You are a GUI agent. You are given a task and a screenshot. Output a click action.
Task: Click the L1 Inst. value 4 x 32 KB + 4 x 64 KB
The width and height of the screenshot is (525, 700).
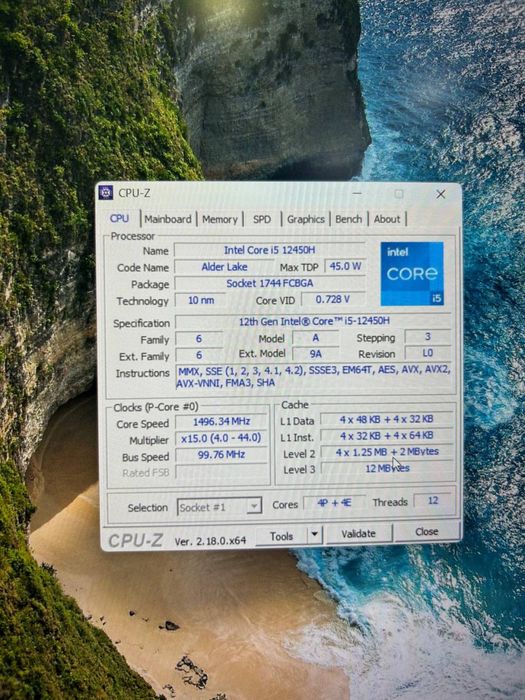(x=387, y=435)
